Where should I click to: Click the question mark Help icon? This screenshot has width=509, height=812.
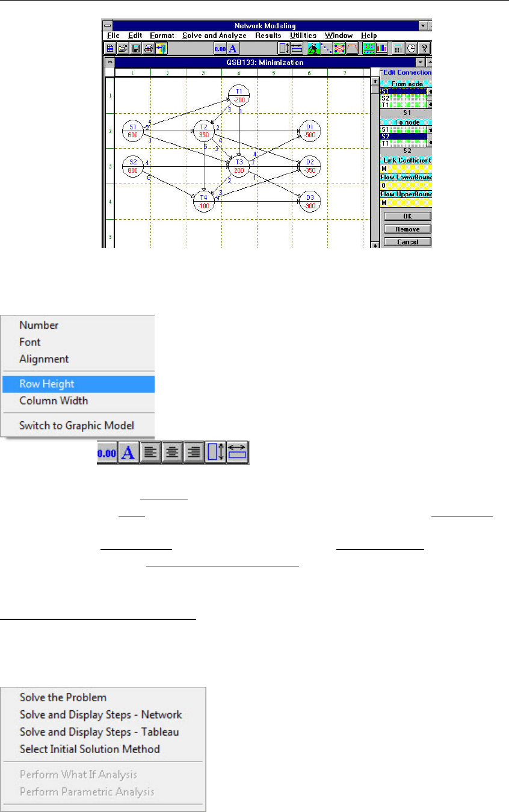[x=424, y=49]
